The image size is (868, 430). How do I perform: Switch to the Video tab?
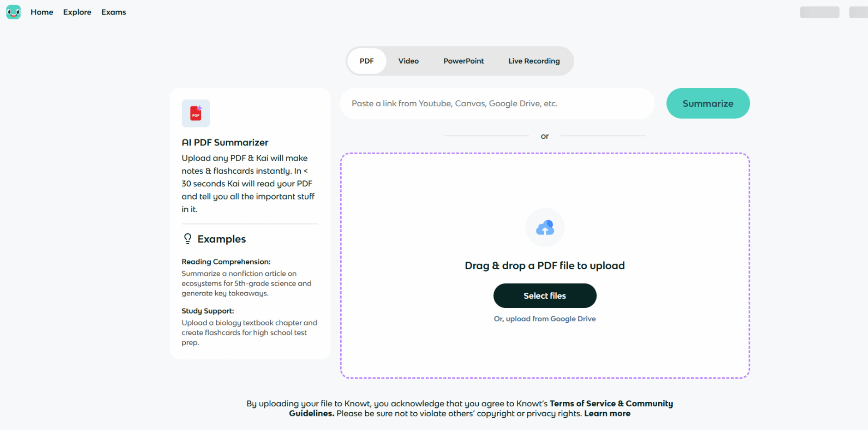408,61
